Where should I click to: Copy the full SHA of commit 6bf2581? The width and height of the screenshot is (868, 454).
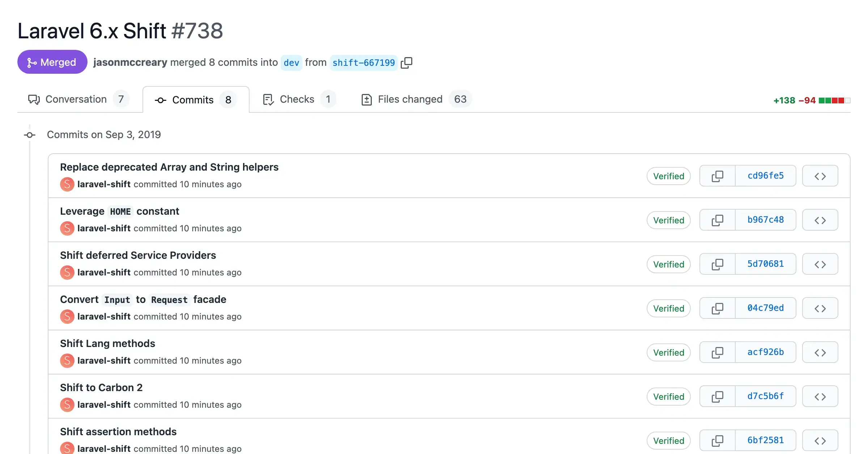[x=718, y=440]
